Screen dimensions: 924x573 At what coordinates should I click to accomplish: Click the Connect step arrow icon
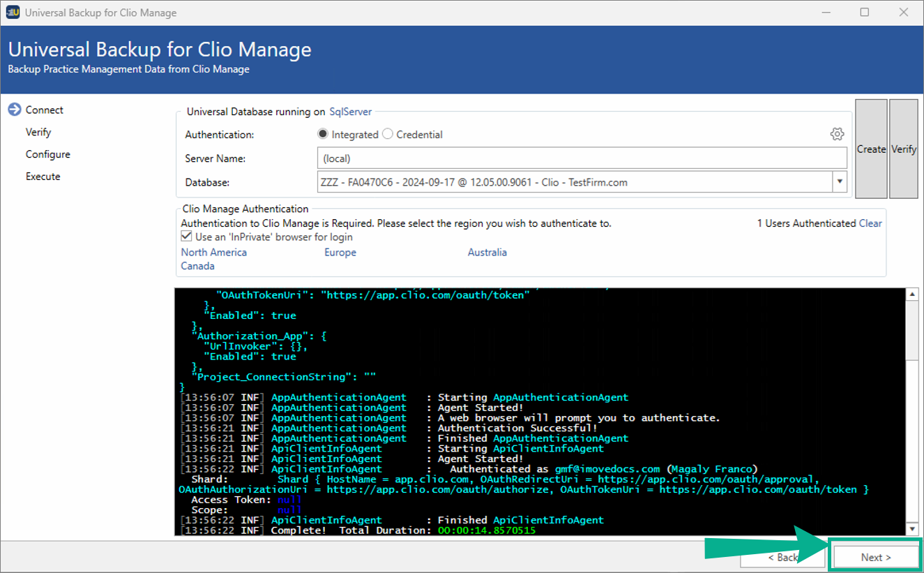click(14, 110)
